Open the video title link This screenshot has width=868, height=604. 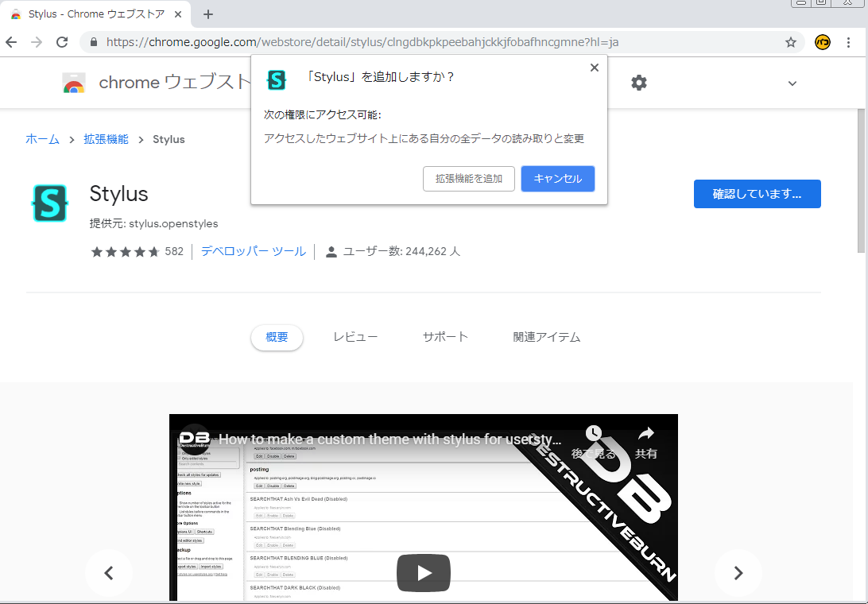390,439
